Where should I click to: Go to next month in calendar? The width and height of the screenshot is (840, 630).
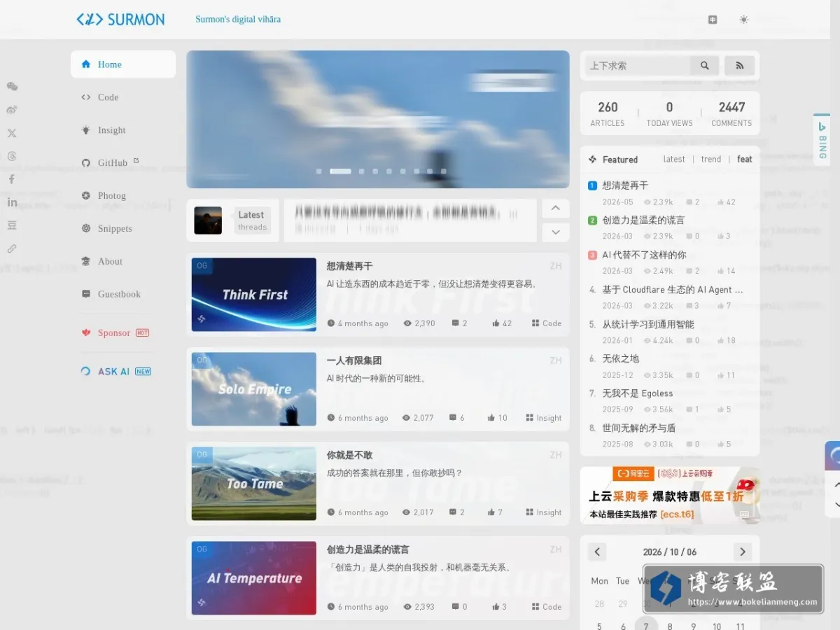click(743, 552)
